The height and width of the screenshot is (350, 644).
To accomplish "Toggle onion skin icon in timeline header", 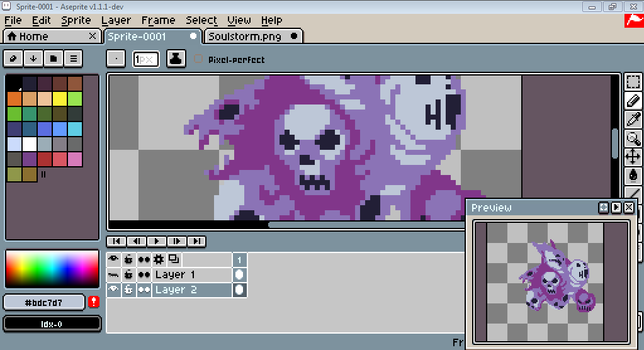I will coord(174,259).
